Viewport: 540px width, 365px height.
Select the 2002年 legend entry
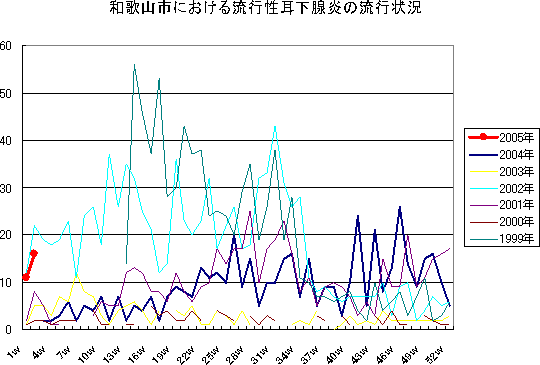pos(501,188)
